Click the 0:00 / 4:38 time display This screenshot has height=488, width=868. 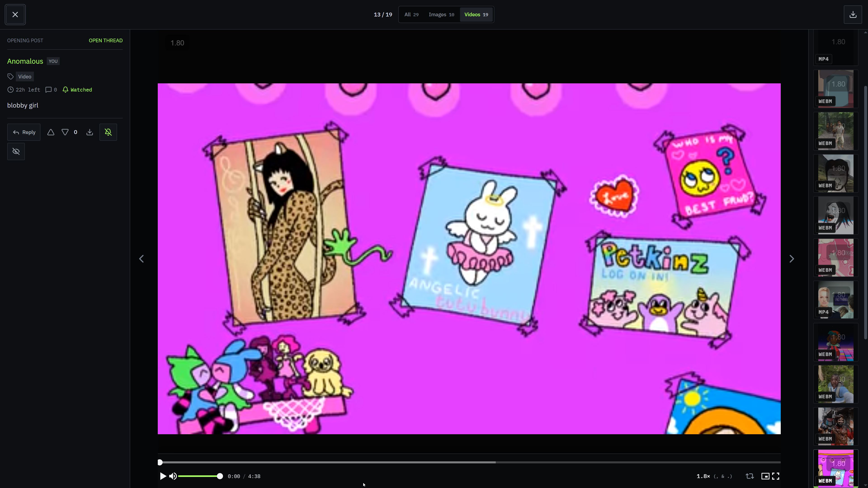pos(244,476)
